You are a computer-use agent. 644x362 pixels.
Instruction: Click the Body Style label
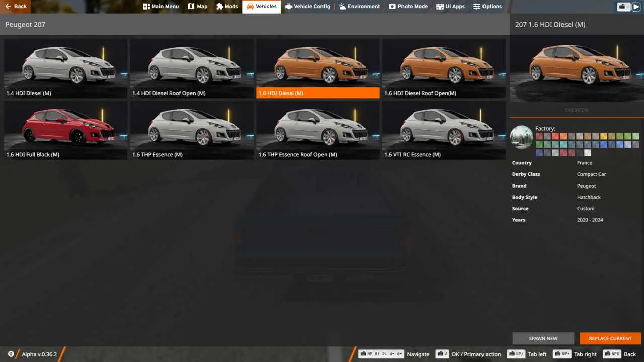point(525,197)
